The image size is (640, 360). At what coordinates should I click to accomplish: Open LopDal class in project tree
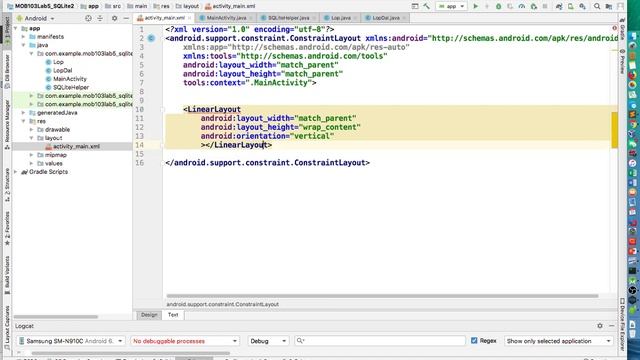pos(62,71)
